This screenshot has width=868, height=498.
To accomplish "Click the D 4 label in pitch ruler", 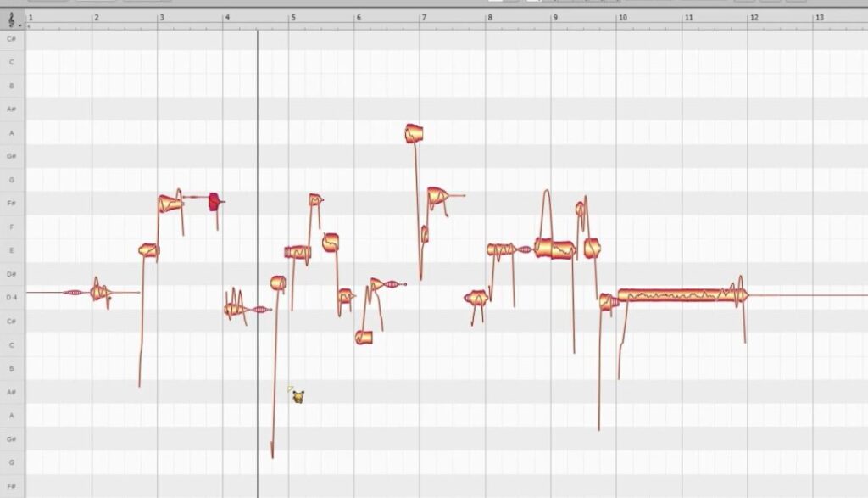I will click(12, 298).
